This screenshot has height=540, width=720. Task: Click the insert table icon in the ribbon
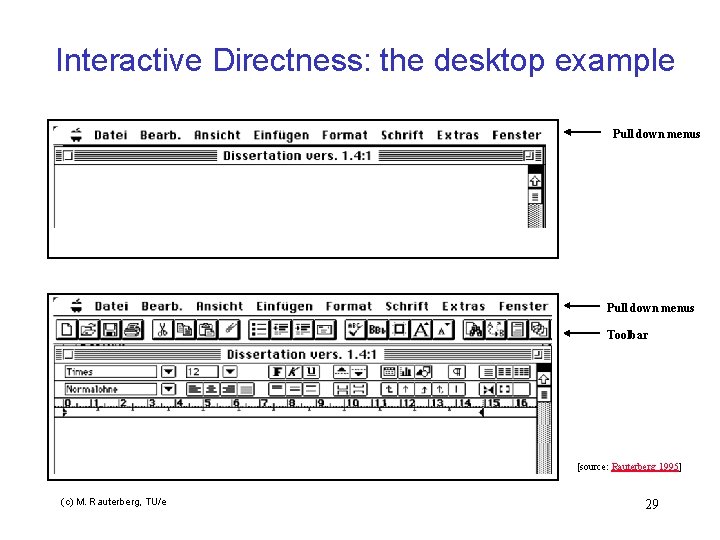(x=389, y=371)
